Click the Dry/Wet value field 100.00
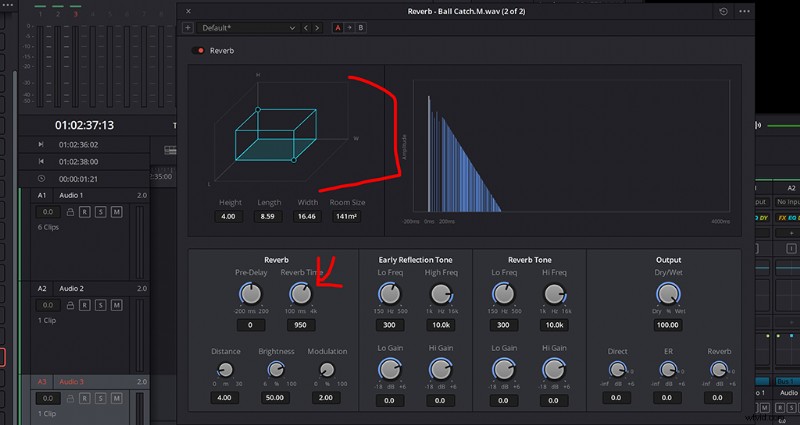 click(668, 325)
